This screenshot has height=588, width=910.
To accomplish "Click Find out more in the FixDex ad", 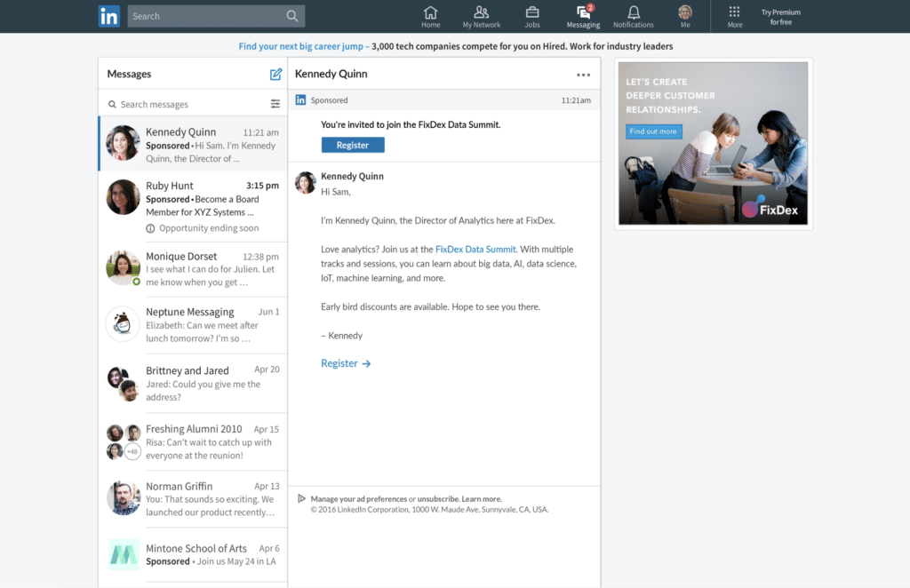I will [x=653, y=131].
